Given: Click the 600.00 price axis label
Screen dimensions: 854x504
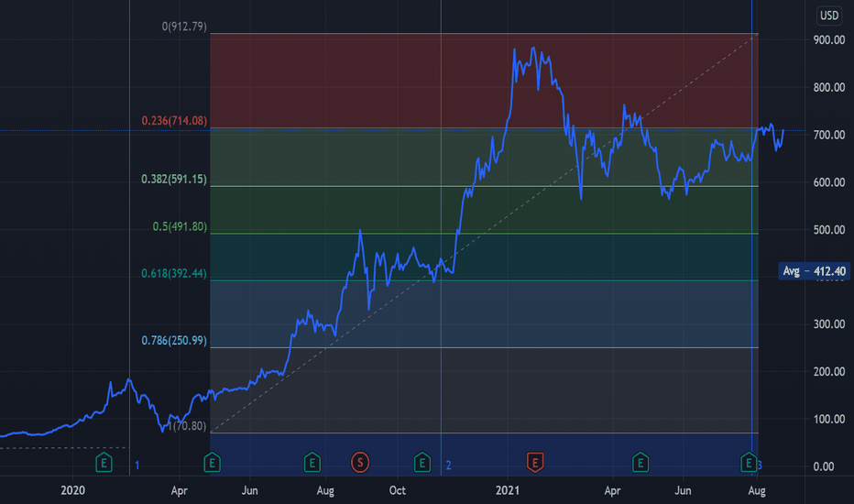Looking at the screenshot, I should (829, 182).
